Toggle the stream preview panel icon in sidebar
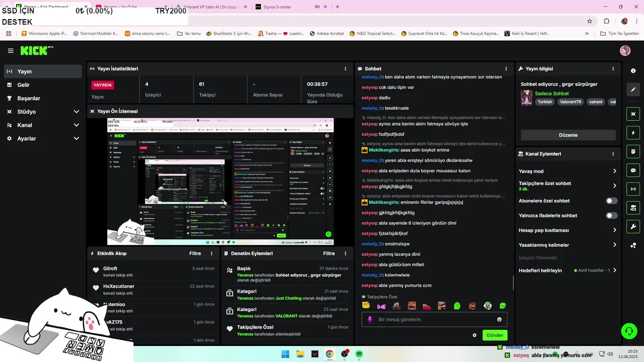This screenshot has width=644, height=362. 633,114
